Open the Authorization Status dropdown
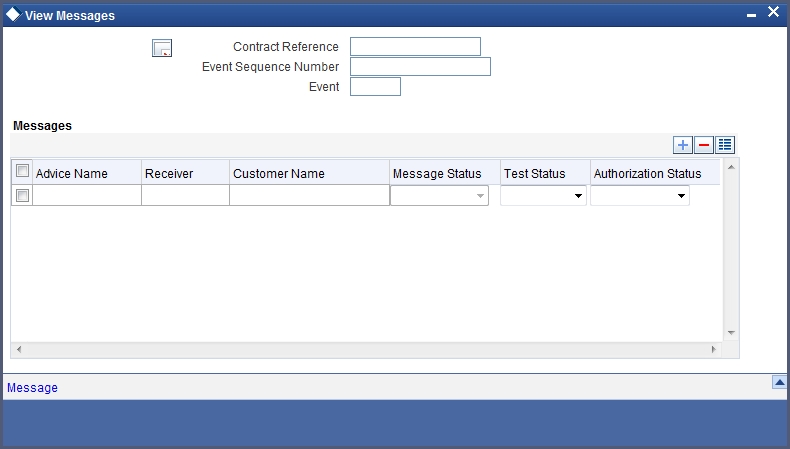Image resolution: width=790 pixels, height=449 pixels. click(640, 196)
